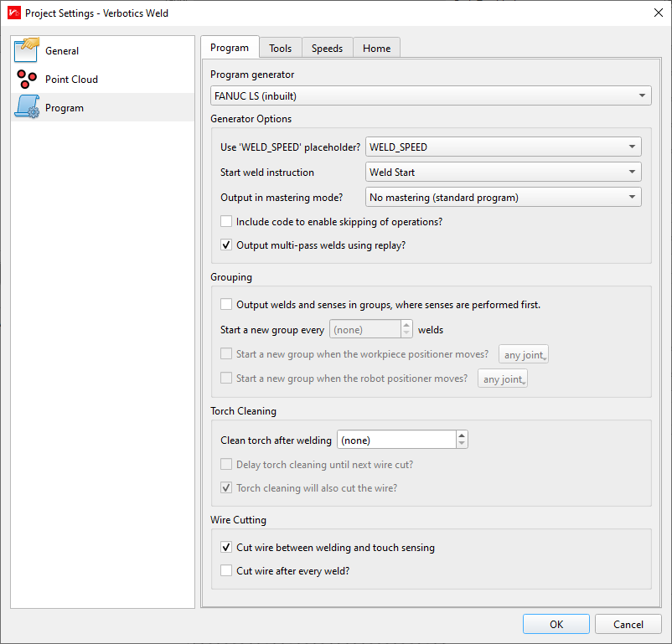Select Point Cloud in the settings sidebar

103,80
